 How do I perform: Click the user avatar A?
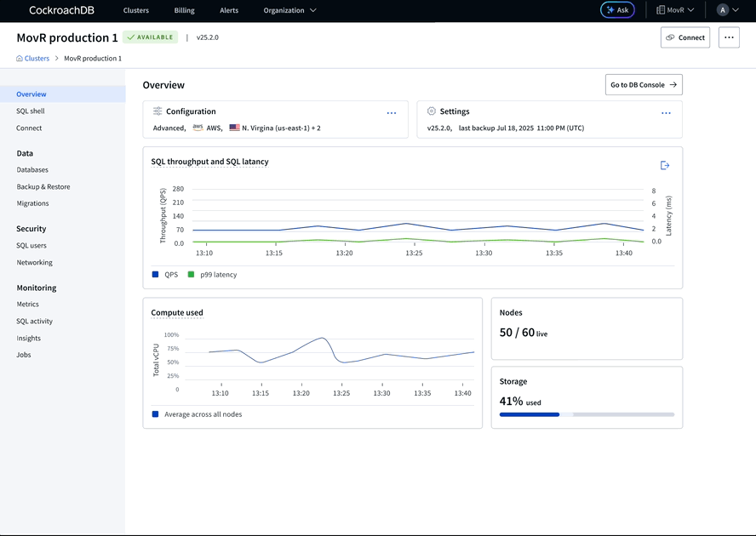(722, 10)
